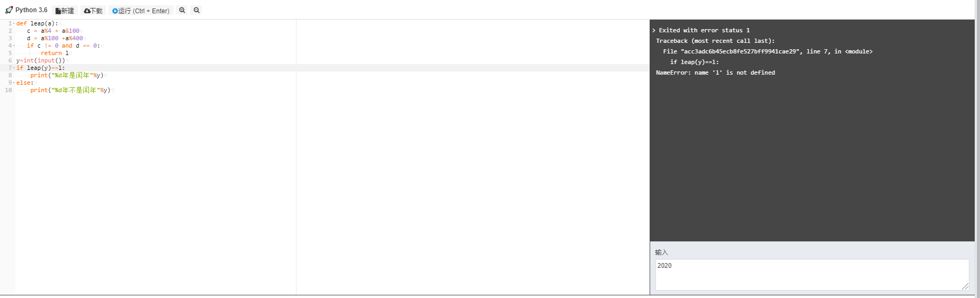
Task: Place cursor on the return 1 line
Action: pyautogui.click(x=55, y=53)
